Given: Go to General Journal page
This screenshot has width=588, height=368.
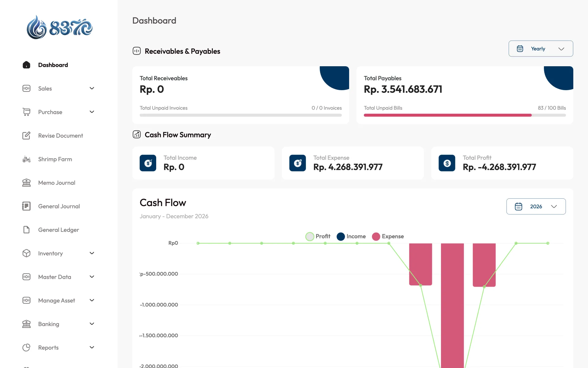Looking at the screenshot, I should pos(59,206).
